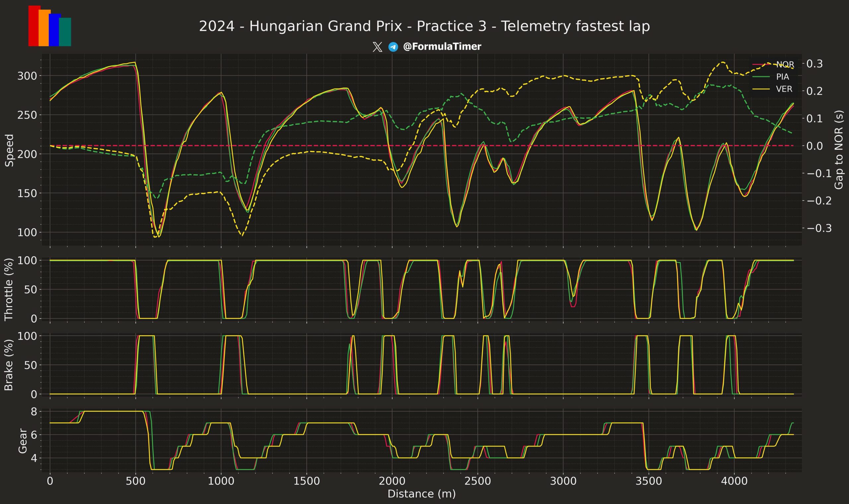Click the 0.3 gap axis tick label

[815, 64]
